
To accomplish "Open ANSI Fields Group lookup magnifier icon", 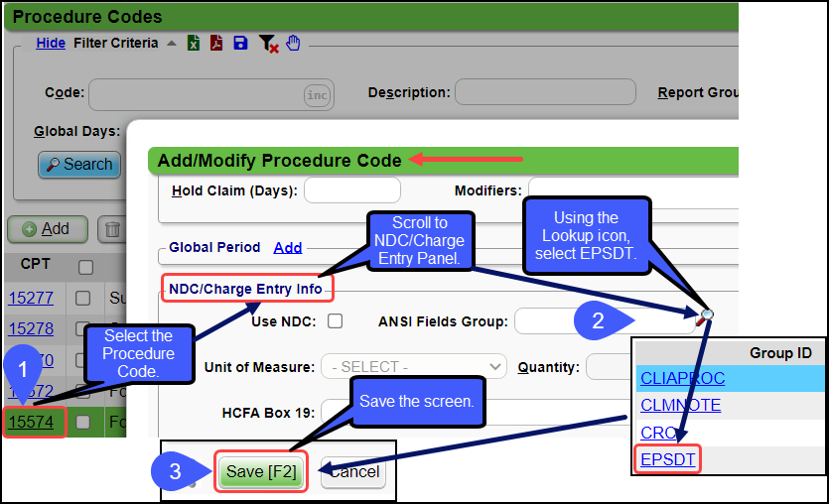I will click(706, 315).
